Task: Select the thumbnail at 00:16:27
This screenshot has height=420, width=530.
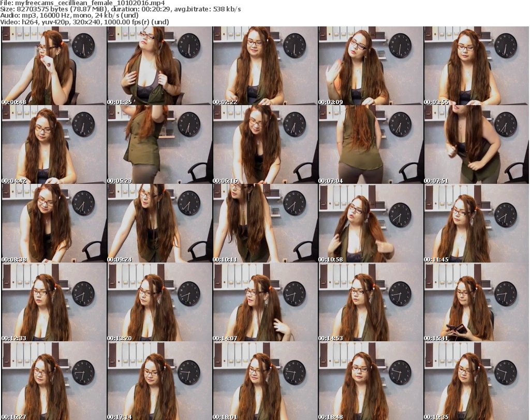Action: click(54, 381)
